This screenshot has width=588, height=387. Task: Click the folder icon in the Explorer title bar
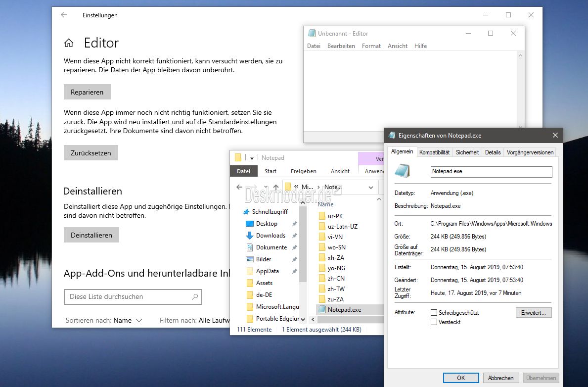tap(238, 158)
